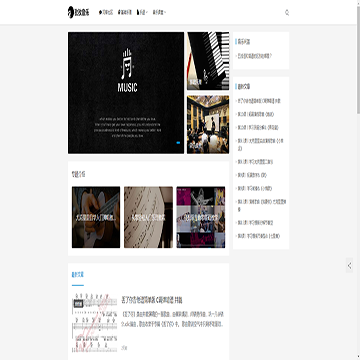The height and width of the screenshot is (360, 360).
Task: Open the first navigation menu item beside the logo
Action: click(x=106, y=13)
